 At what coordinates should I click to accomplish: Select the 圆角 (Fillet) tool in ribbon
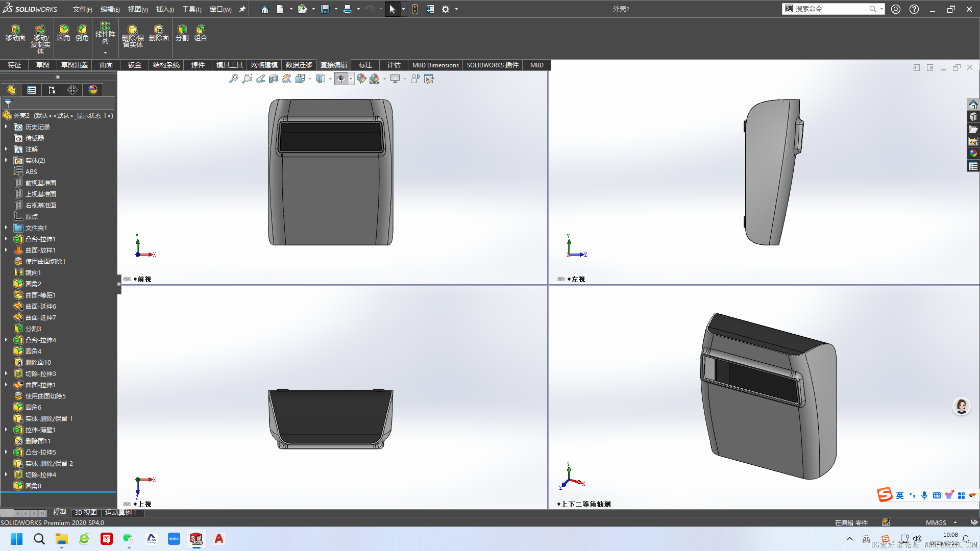(64, 33)
